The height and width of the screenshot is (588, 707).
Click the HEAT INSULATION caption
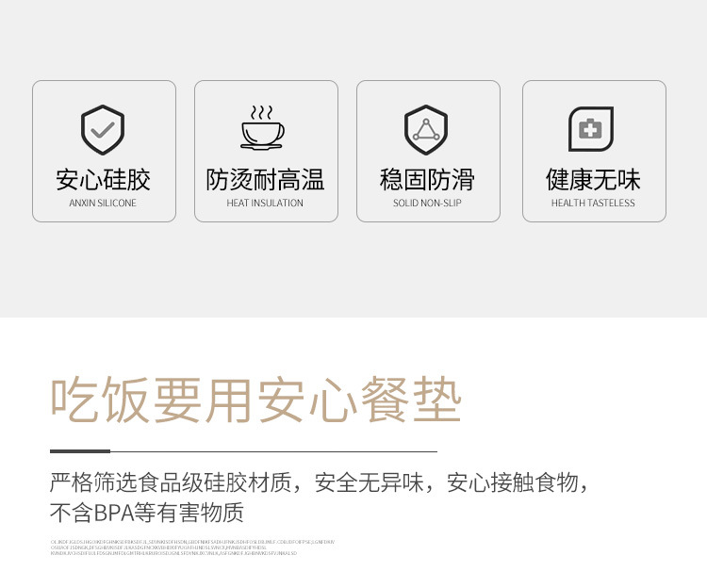click(265, 204)
